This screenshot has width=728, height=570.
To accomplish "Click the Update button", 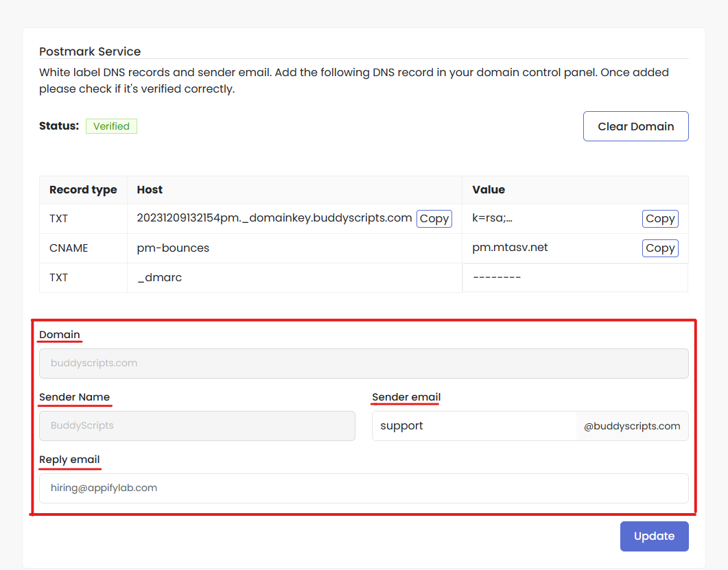I will (x=654, y=536).
